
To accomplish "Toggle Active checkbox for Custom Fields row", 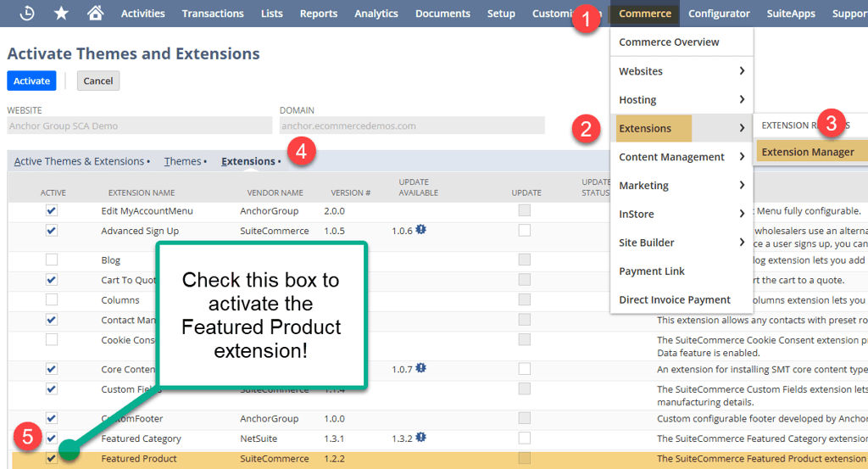I will (52, 388).
